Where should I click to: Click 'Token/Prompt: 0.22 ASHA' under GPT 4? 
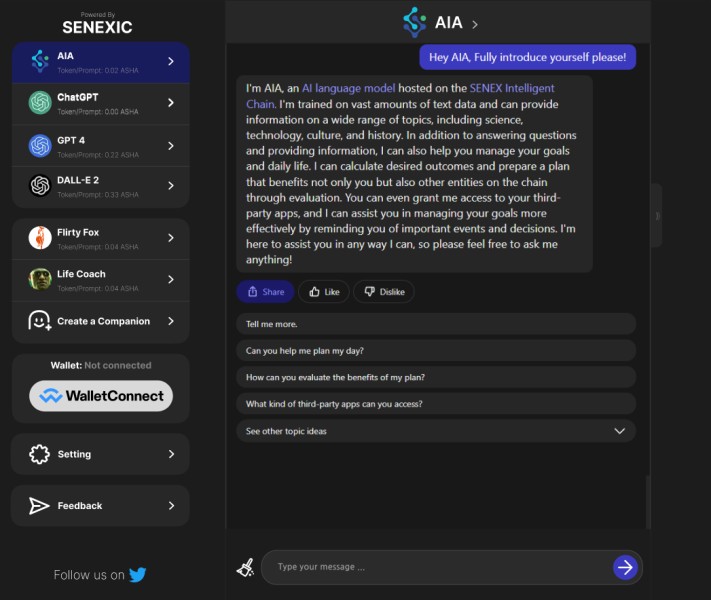click(98, 155)
